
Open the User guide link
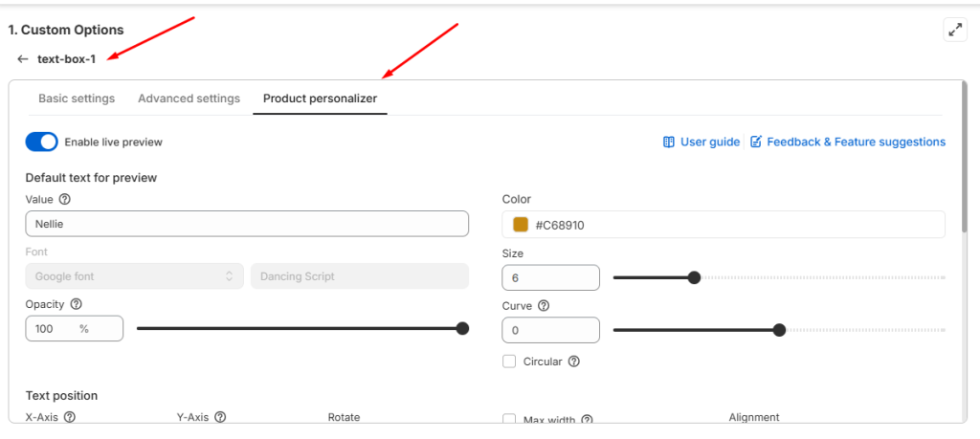(702, 142)
